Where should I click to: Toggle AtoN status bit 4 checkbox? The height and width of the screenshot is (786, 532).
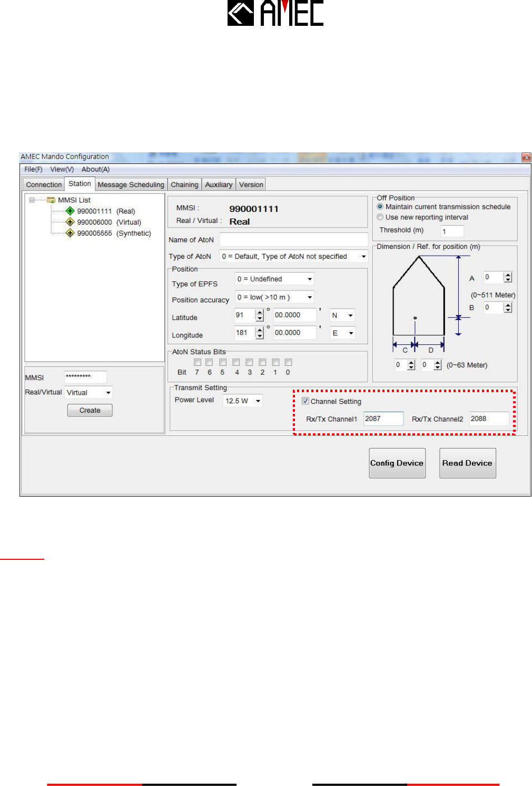click(x=236, y=362)
